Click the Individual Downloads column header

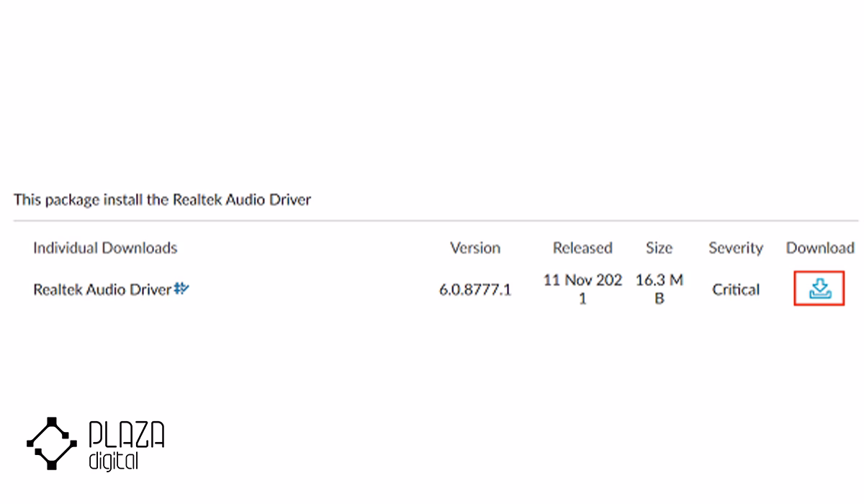[x=105, y=248]
